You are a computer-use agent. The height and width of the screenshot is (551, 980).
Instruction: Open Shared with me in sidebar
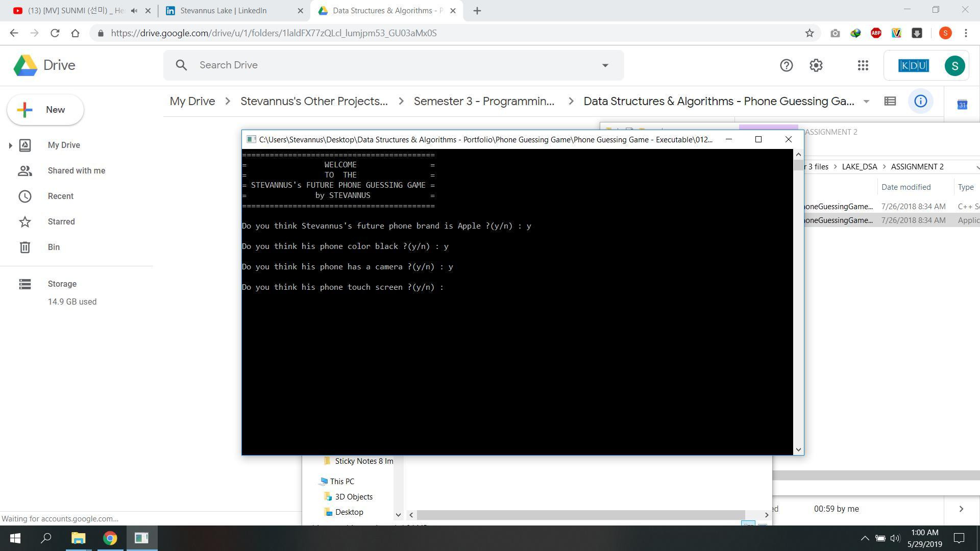point(77,171)
